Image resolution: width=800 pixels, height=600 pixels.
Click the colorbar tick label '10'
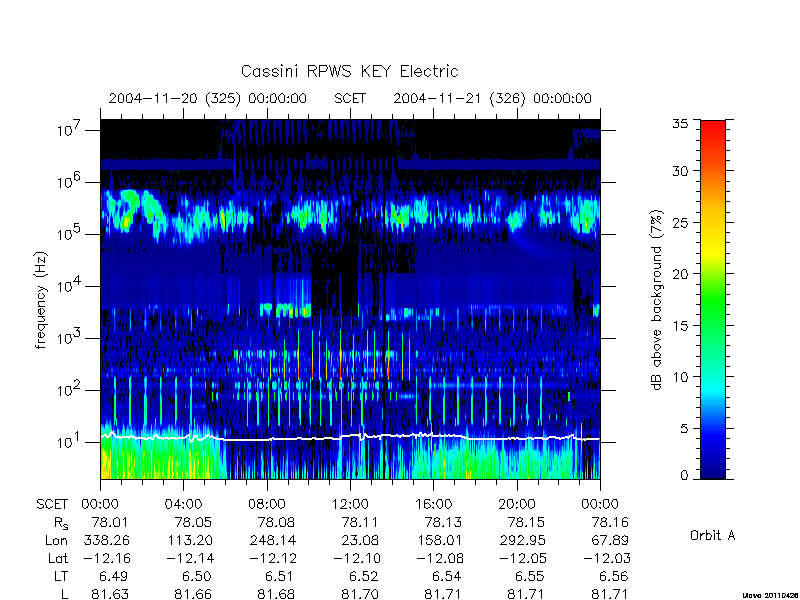(x=680, y=377)
